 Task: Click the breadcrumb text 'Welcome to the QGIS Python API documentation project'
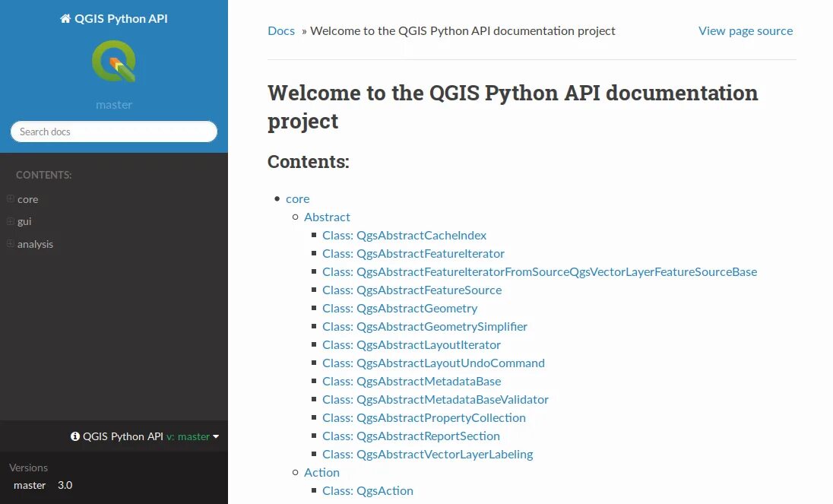coord(463,31)
